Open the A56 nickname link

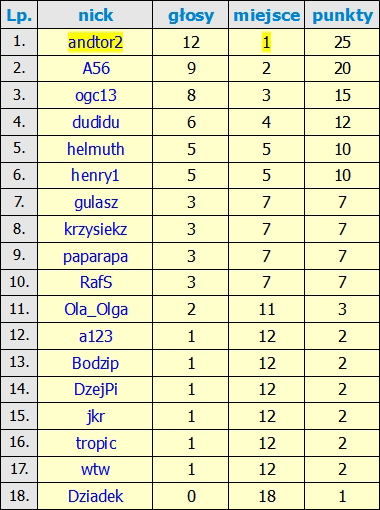click(x=96, y=69)
